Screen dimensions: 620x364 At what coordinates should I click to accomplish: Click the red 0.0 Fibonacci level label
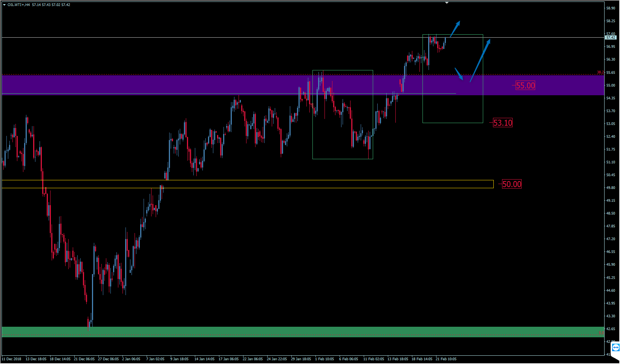601,333
